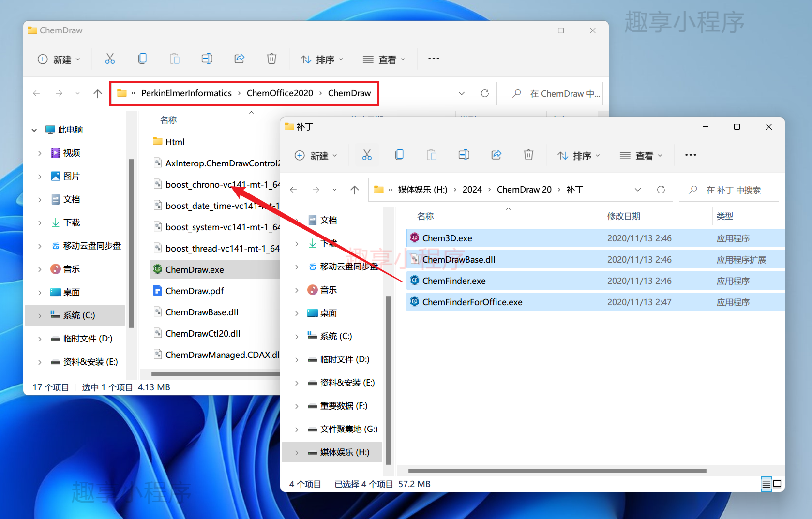Image resolution: width=812 pixels, height=519 pixels.
Task: Open 排序 sort dropdown in 补丁 window
Action: coord(579,155)
